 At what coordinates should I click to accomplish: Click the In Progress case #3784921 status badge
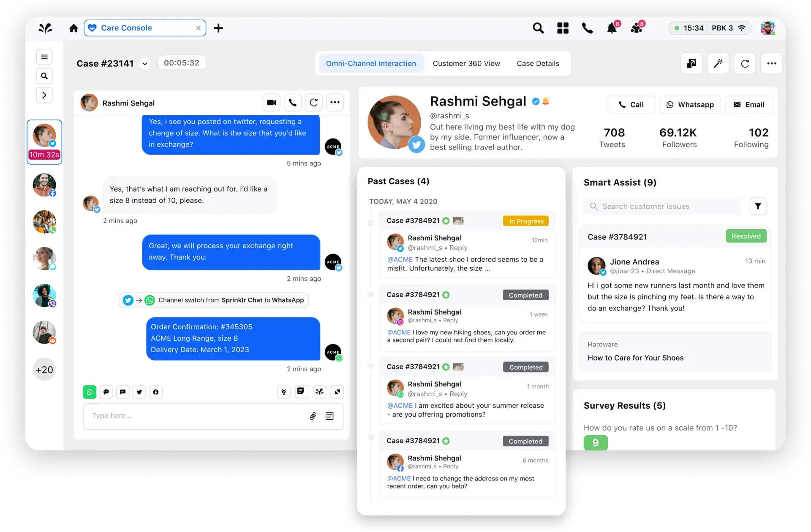pos(525,221)
